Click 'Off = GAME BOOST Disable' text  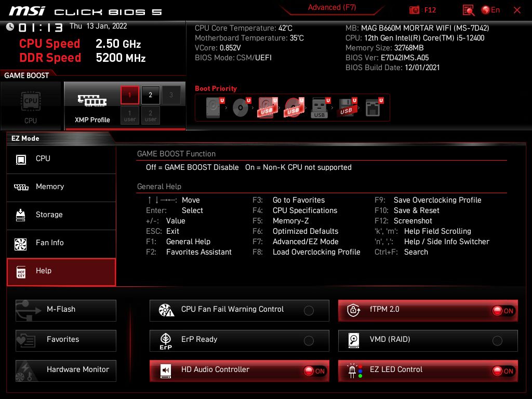tap(192, 167)
